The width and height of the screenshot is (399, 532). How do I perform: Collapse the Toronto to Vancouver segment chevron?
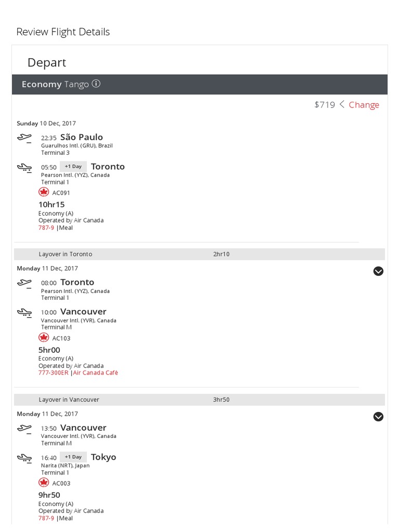tap(378, 271)
